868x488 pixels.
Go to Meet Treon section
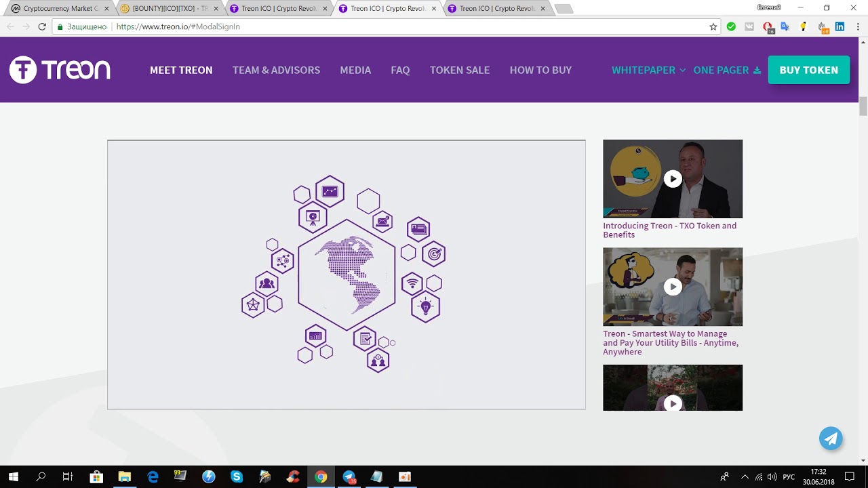pyautogui.click(x=181, y=70)
